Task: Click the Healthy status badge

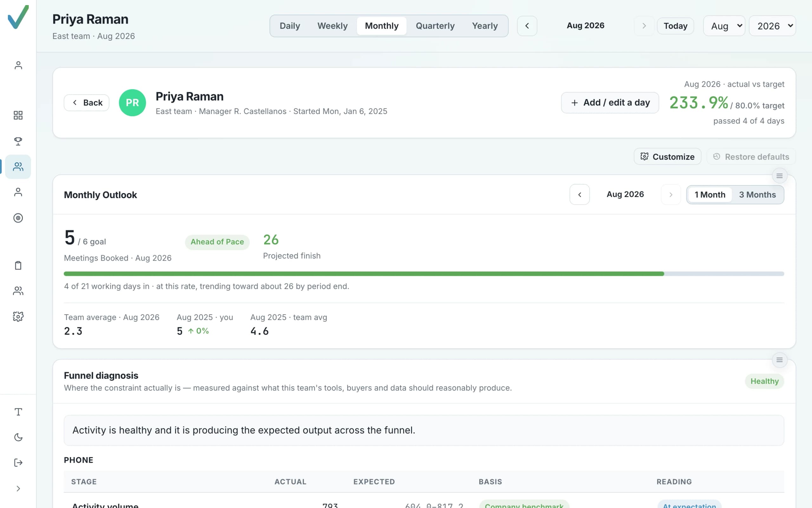Action: [x=764, y=381]
